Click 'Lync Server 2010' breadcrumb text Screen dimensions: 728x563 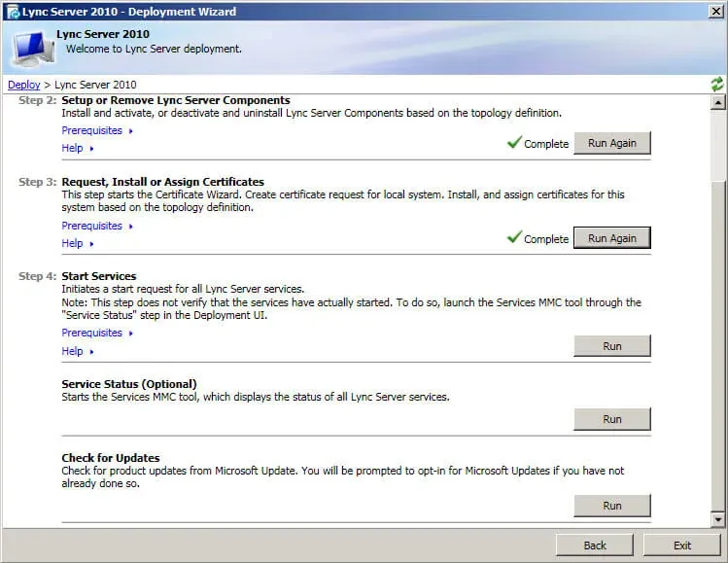click(95, 85)
